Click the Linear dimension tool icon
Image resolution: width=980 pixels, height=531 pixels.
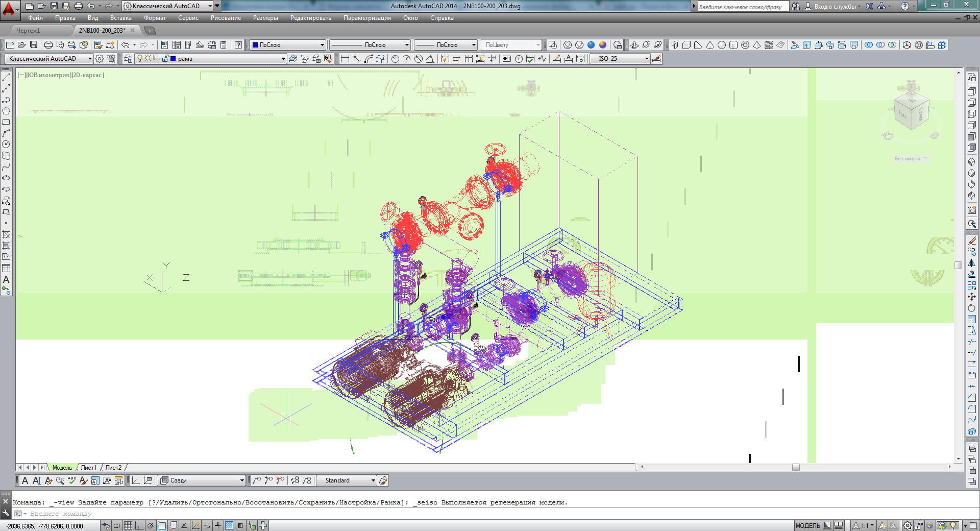pos(345,59)
